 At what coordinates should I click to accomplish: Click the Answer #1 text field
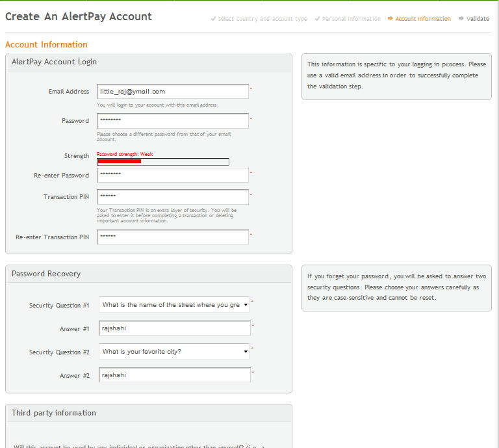pos(175,328)
